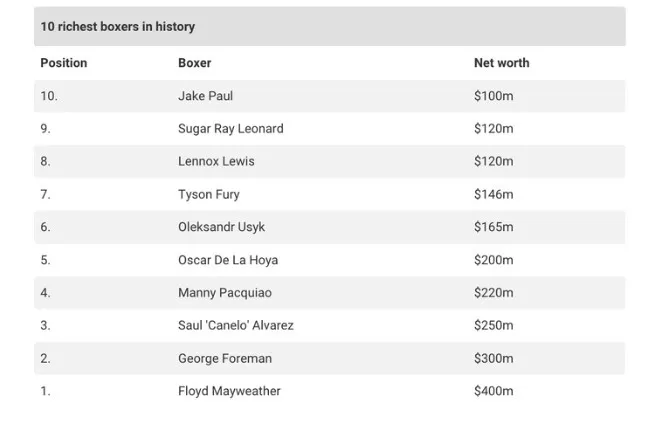Select the Jake Paul name cell
654x431 pixels.
point(205,96)
